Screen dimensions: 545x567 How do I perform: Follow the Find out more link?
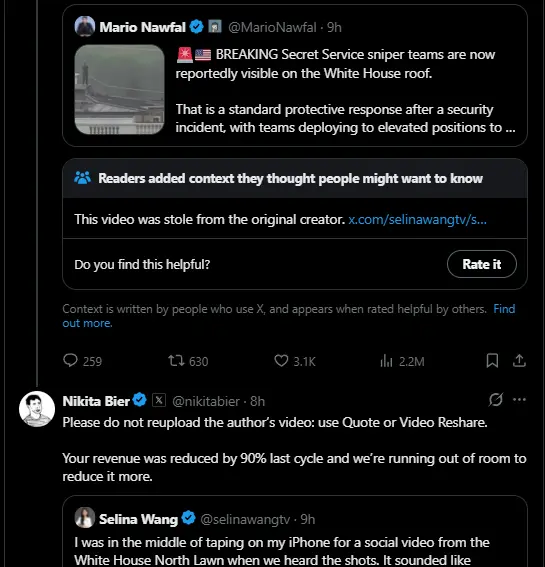289,316
